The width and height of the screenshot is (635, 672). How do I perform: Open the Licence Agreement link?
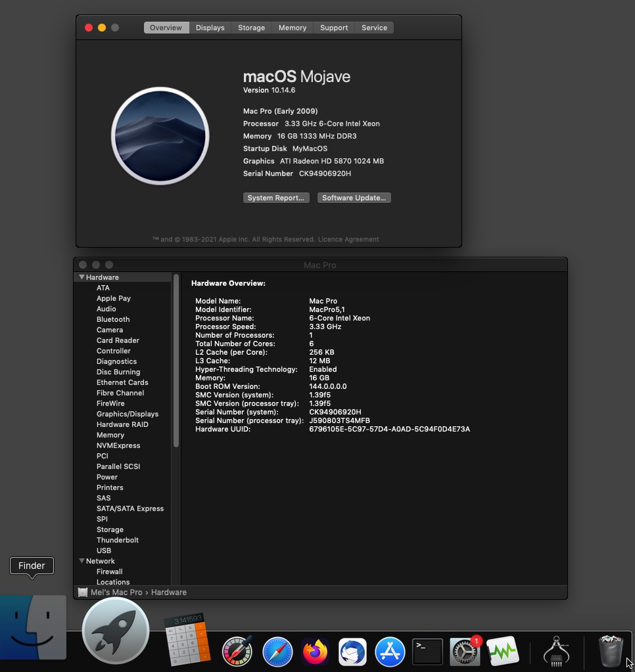point(348,239)
